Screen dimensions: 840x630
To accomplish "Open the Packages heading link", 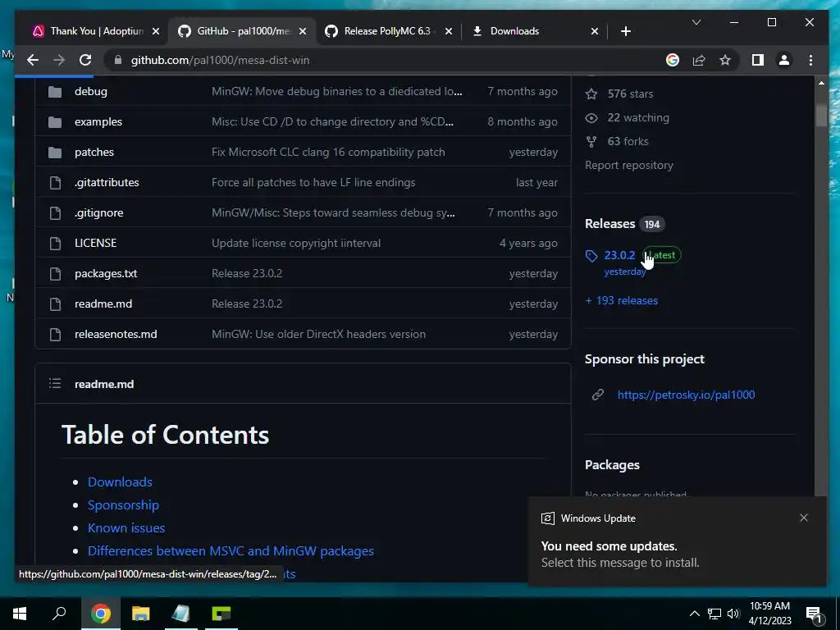I will [x=612, y=465].
